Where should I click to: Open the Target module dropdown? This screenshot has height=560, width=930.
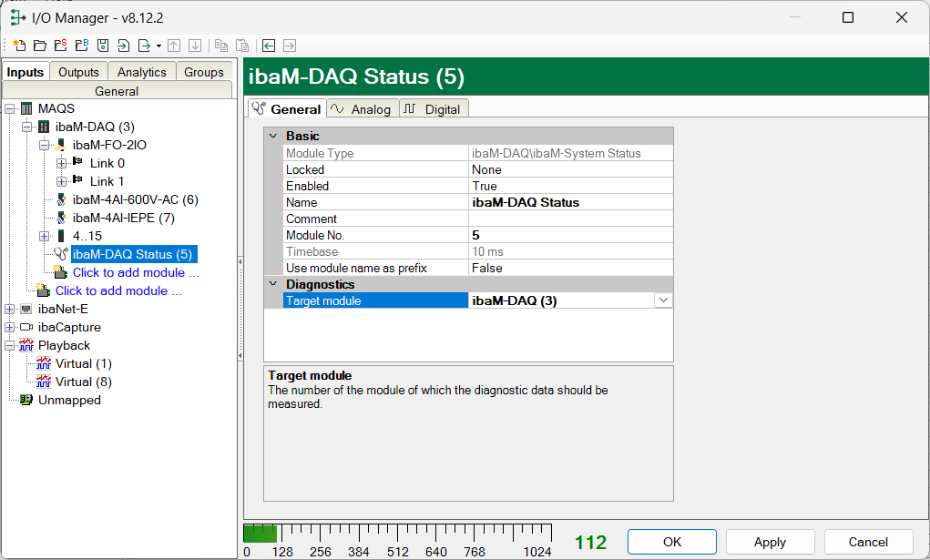click(663, 300)
